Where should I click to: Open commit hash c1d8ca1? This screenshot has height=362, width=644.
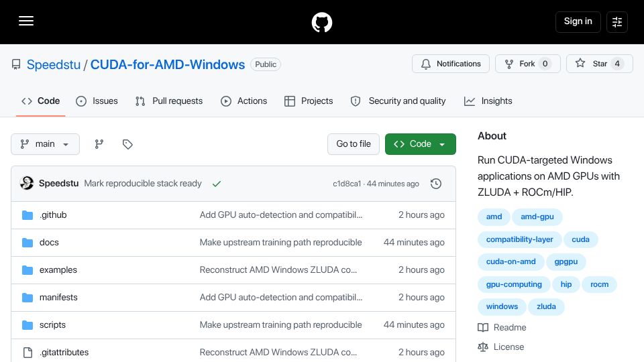[x=347, y=184]
